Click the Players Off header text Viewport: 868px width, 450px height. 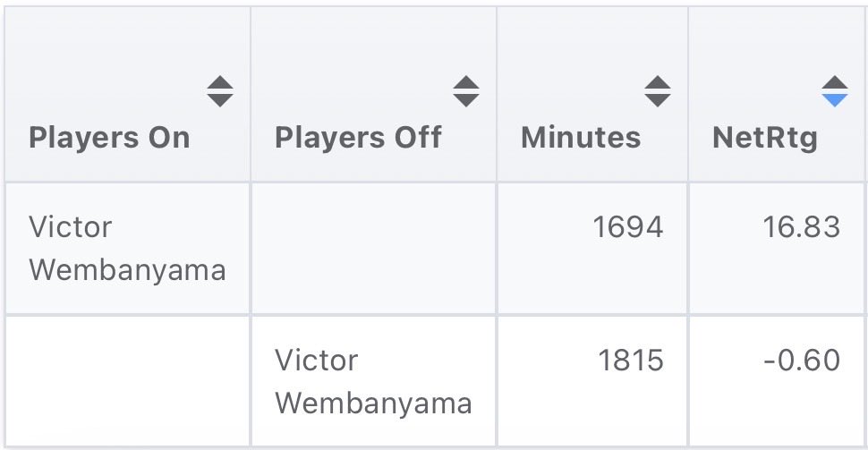point(358,138)
